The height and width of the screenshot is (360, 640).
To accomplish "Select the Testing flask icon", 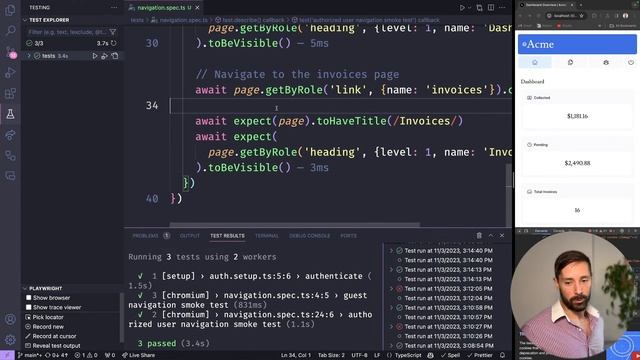I will click(10, 114).
